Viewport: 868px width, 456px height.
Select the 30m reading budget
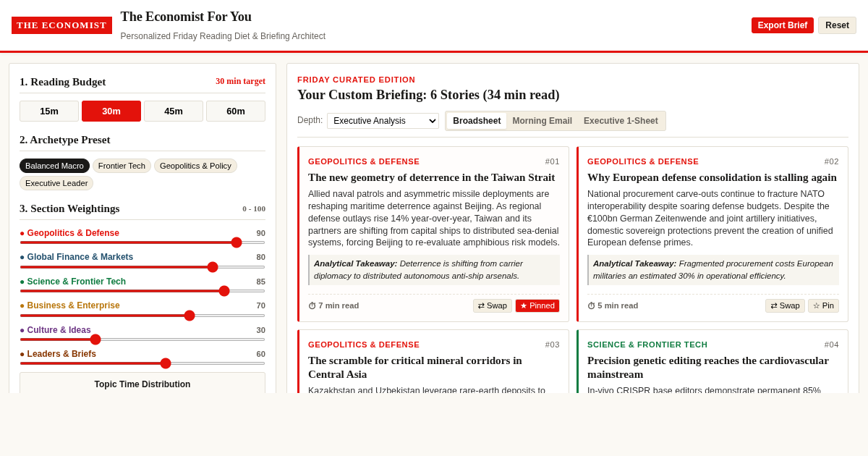111,111
